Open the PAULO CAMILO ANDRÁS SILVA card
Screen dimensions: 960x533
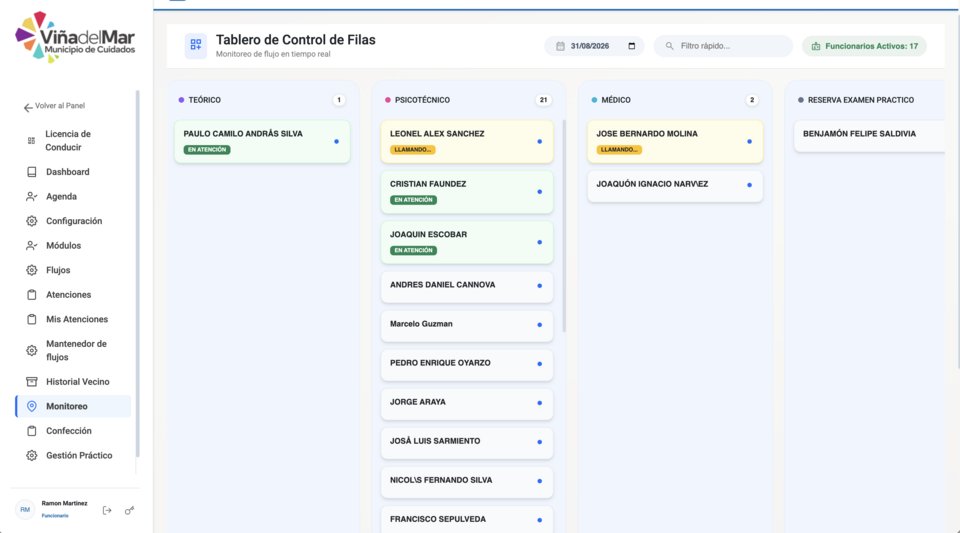point(262,141)
